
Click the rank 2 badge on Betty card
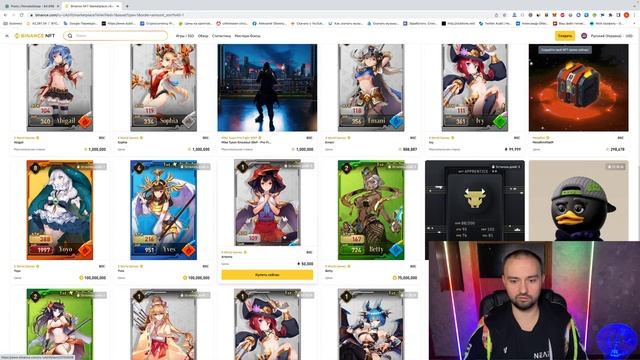(x=347, y=168)
